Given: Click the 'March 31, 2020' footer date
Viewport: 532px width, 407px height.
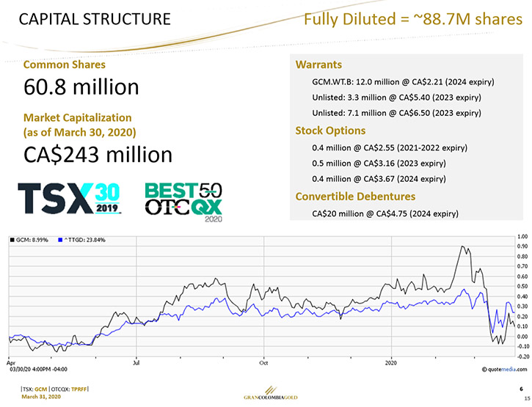Looking at the screenshot, I should coord(41,397).
